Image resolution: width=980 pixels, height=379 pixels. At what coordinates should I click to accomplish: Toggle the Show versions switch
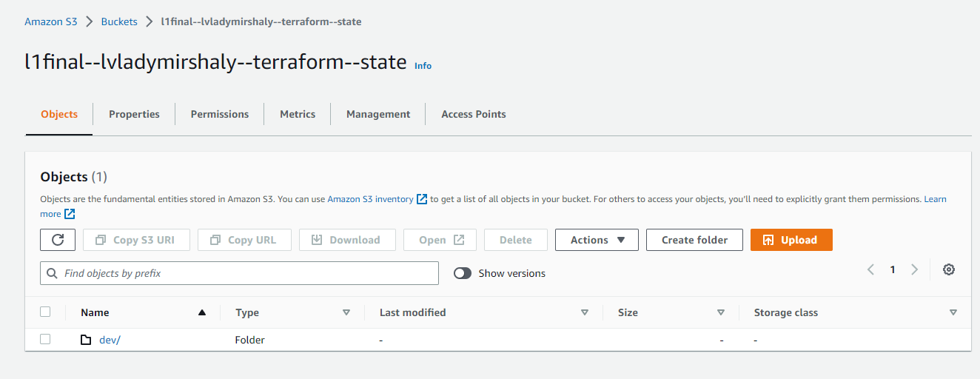coord(463,273)
